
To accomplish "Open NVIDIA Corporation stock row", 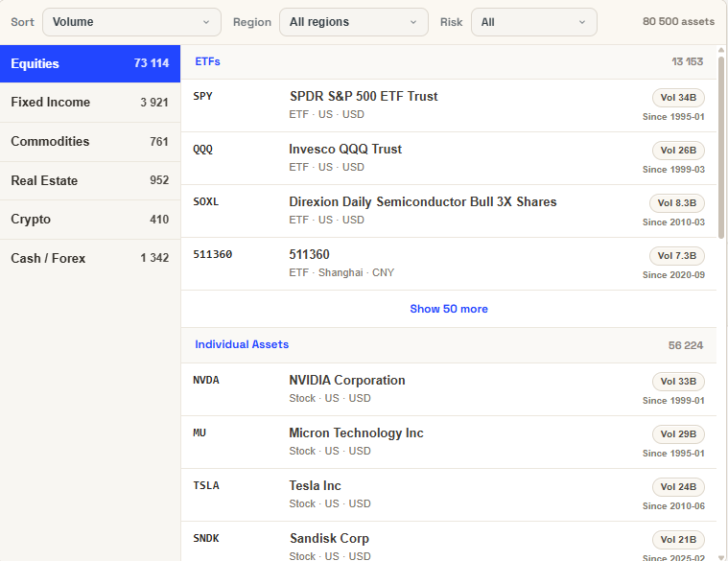I will click(x=449, y=389).
